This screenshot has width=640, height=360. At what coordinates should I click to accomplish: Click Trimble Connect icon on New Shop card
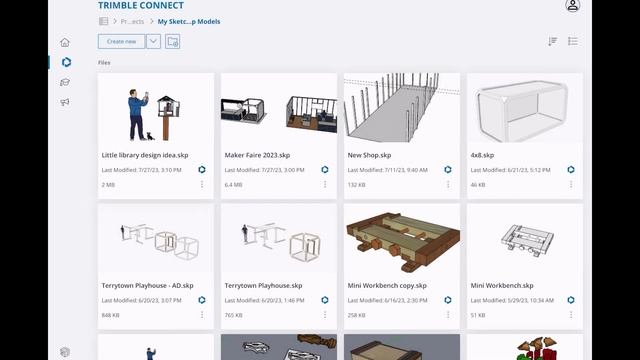(x=448, y=169)
